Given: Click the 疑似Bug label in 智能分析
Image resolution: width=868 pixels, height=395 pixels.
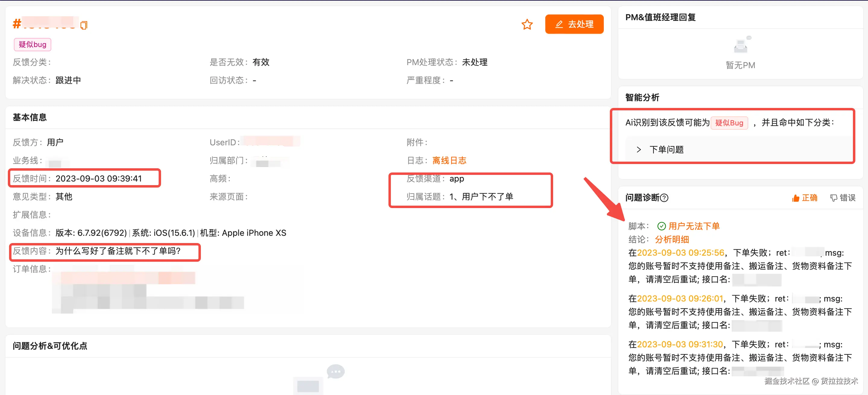Looking at the screenshot, I should [729, 123].
